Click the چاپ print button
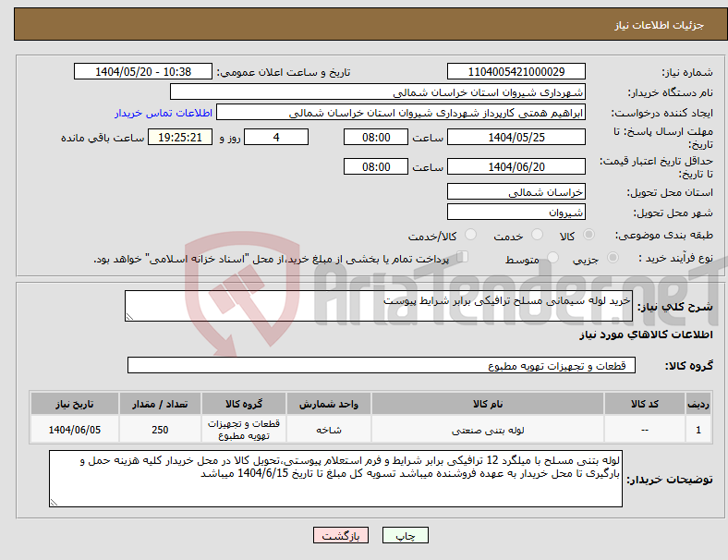The height and width of the screenshot is (560, 728). pos(405,535)
